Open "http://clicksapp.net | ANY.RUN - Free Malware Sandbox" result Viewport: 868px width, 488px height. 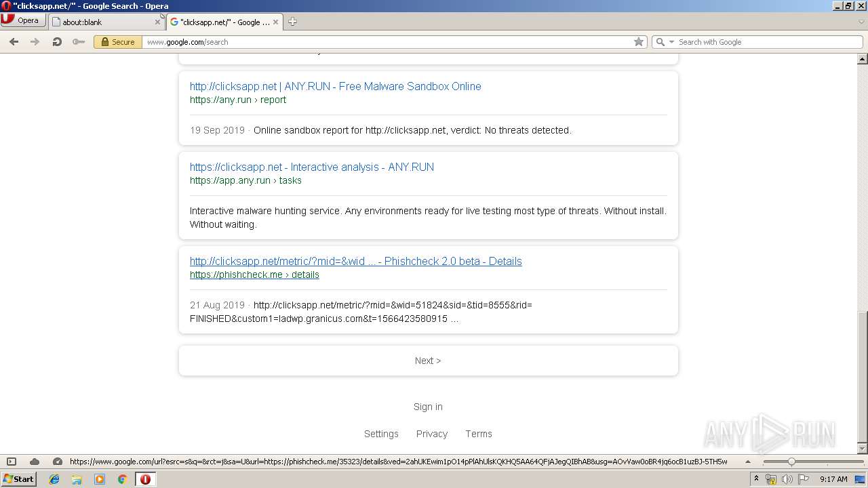click(x=335, y=86)
